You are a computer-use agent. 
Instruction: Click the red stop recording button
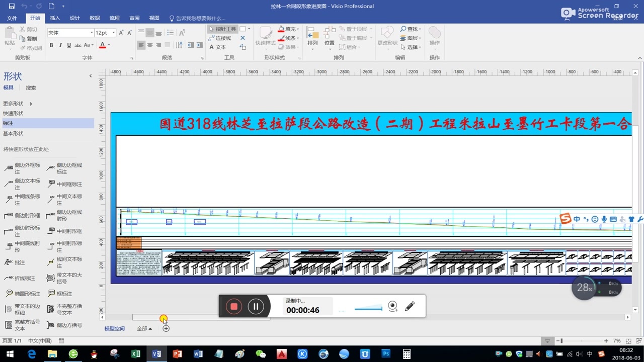coord(234,306)
